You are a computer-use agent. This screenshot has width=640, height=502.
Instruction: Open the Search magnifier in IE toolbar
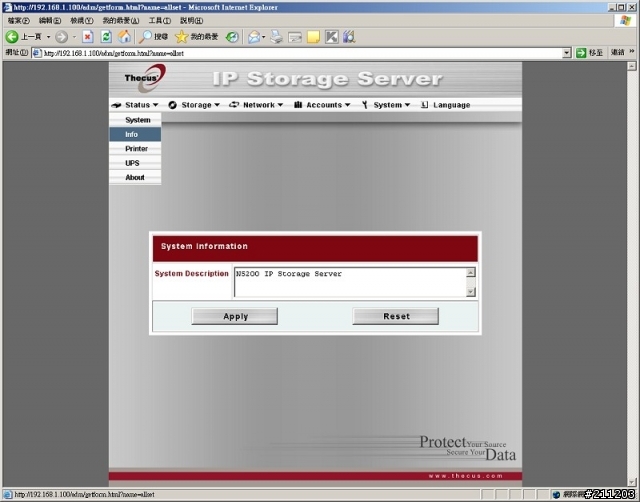pyautogui.click(x=145, y=37)
